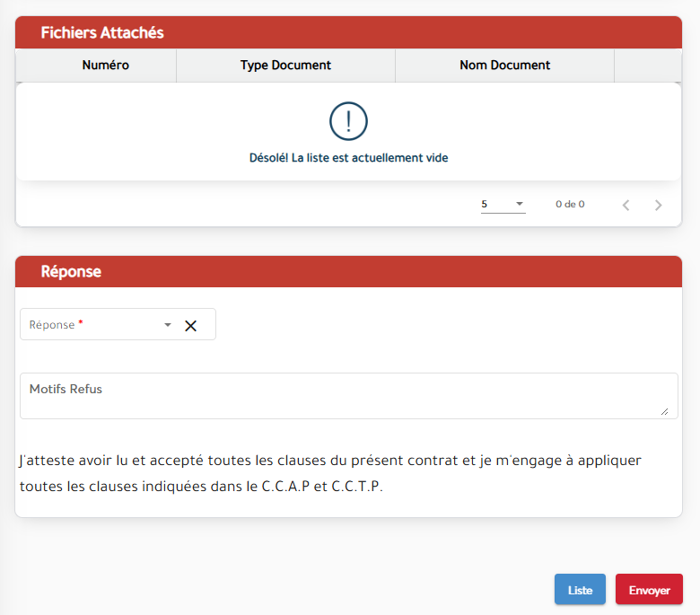Click the Type Document column header
This screenshot has width=700, height=615.
(285, 66)
